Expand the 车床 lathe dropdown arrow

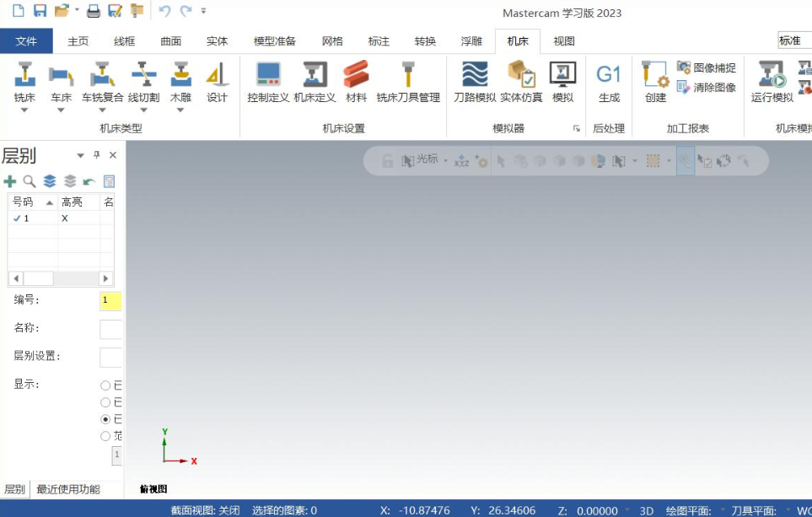[61, 110]
